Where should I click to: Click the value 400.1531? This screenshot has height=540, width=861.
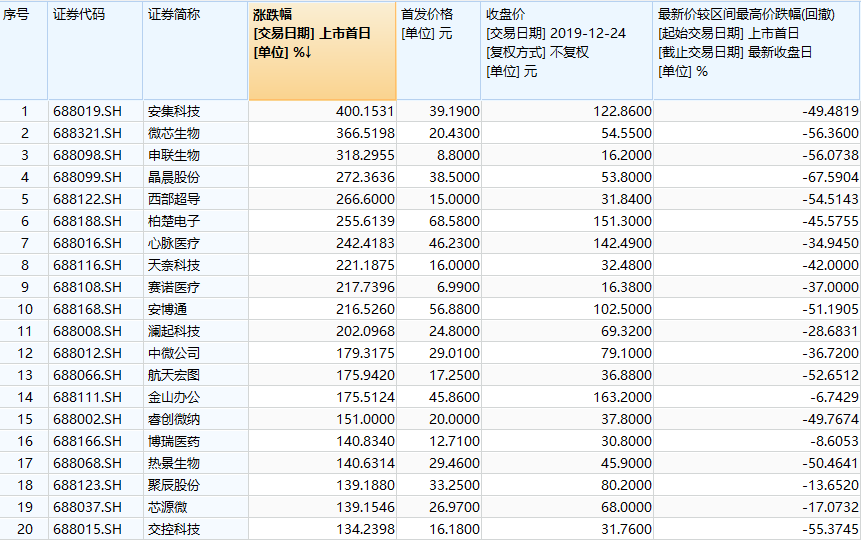(x=365, y=112)
